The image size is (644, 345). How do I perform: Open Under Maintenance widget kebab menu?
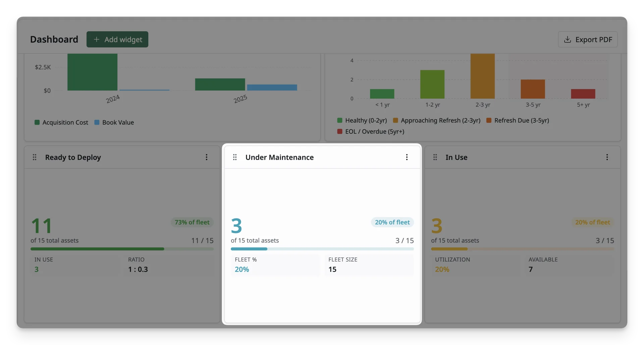click(x=407, y=157)
